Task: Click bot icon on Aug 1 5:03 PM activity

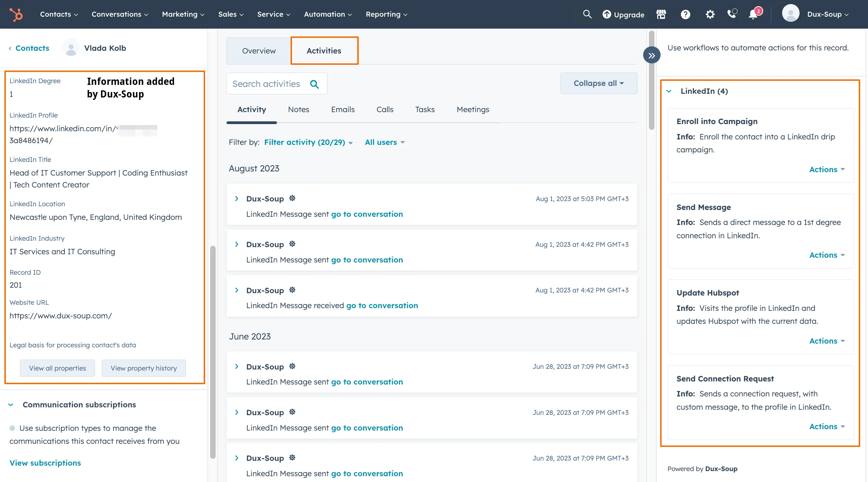Action: coord(292,198)
